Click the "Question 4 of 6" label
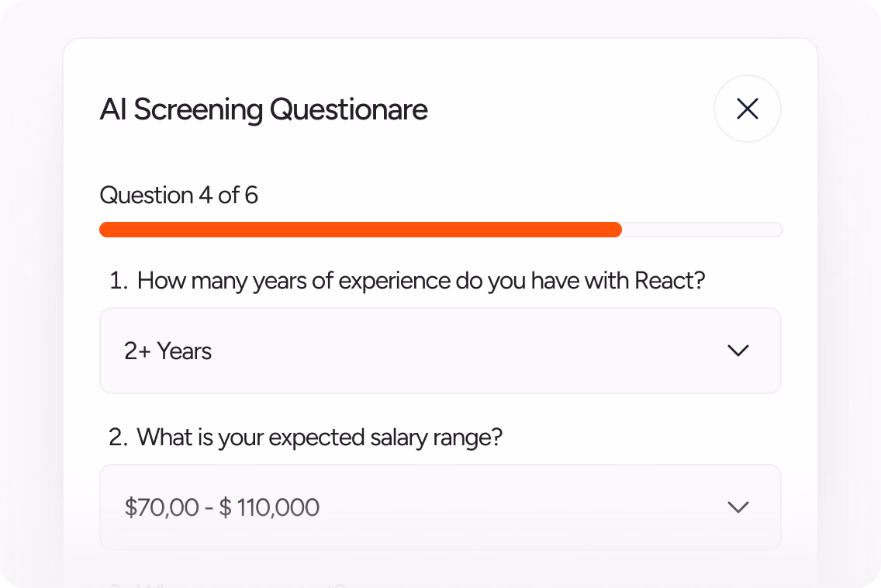Viewport: 881px width, 588px height. tap(178, 195)
